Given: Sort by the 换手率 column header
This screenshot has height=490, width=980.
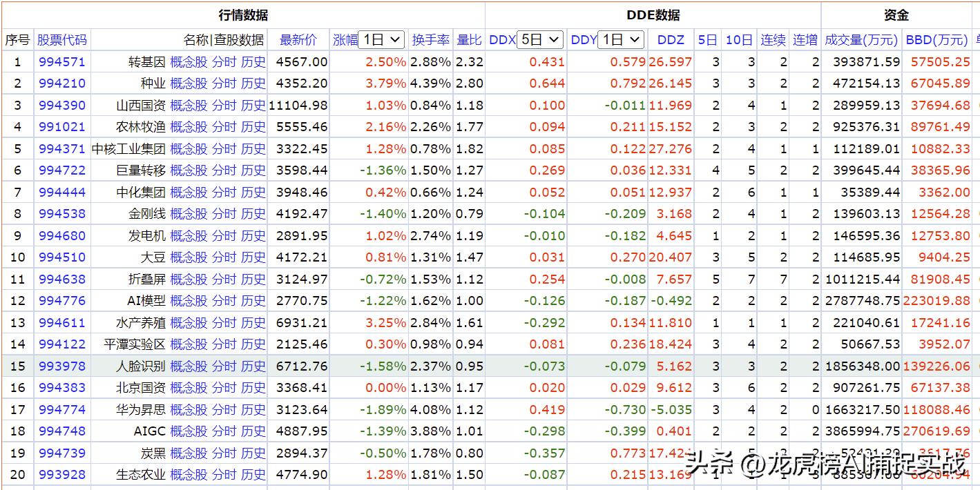Looking at the screenshot, I should (430, 39).
